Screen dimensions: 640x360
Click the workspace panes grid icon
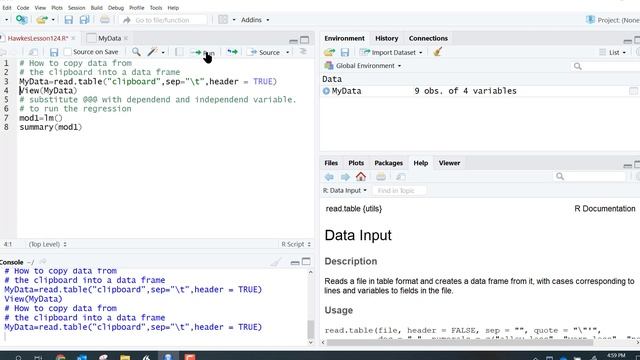coord(223,20)
